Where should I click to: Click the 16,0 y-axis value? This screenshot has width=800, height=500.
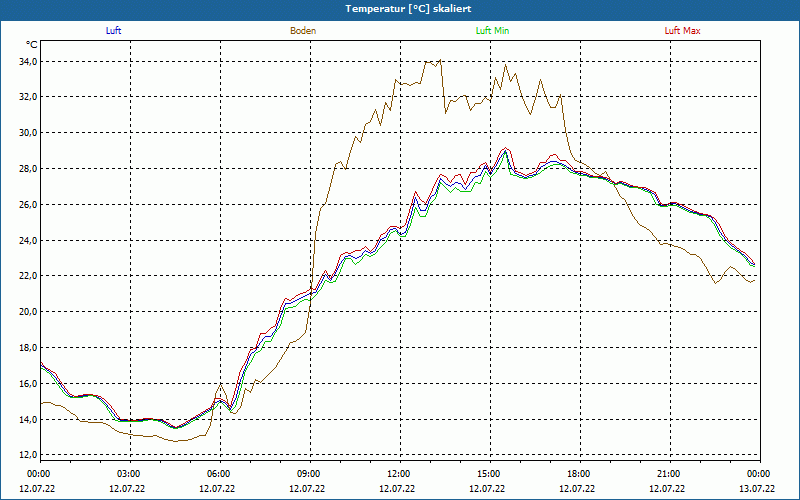(x=28, y=384)
